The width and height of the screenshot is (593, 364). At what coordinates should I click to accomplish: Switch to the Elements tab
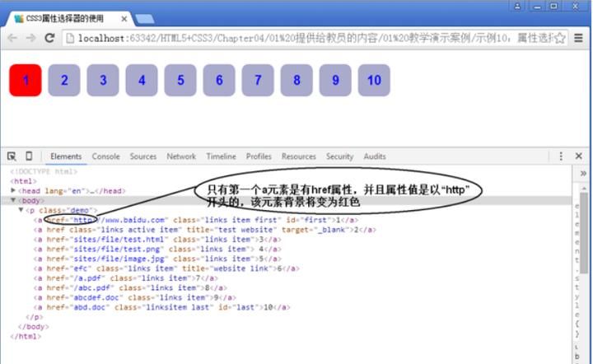66,156
